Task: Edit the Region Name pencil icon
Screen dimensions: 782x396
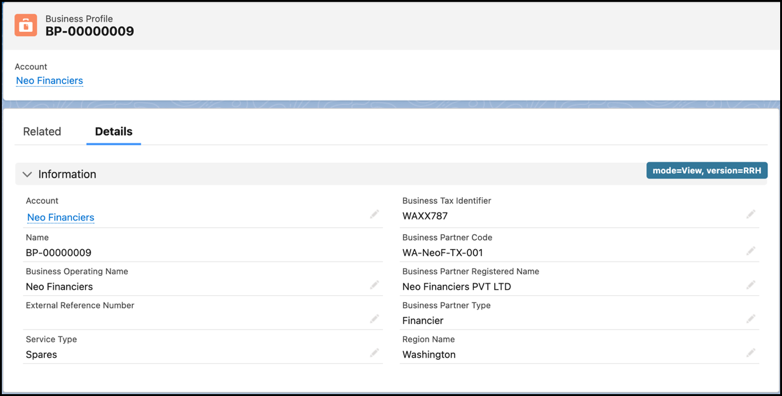Action: (x=751, y=353)
